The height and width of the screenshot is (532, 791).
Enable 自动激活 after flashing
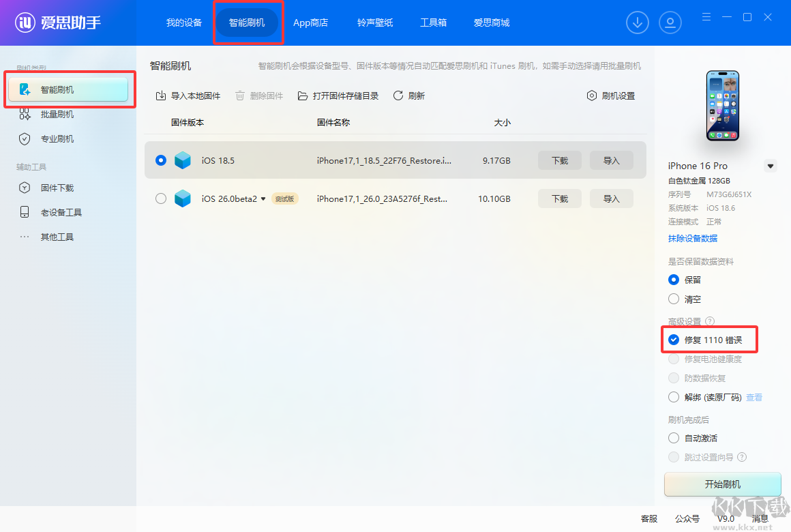[x=674, y=438]
